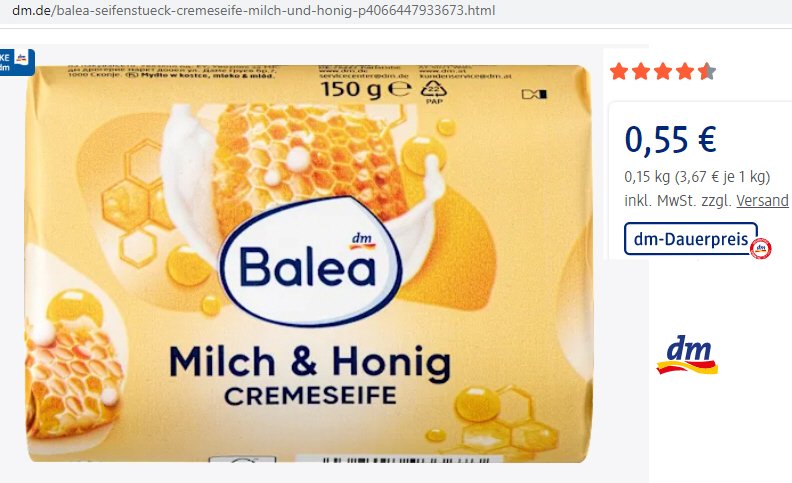Click the round red dm seal on Dauerpreis
The height and width of the screenshot is (483, 792).
pos(761,249)
